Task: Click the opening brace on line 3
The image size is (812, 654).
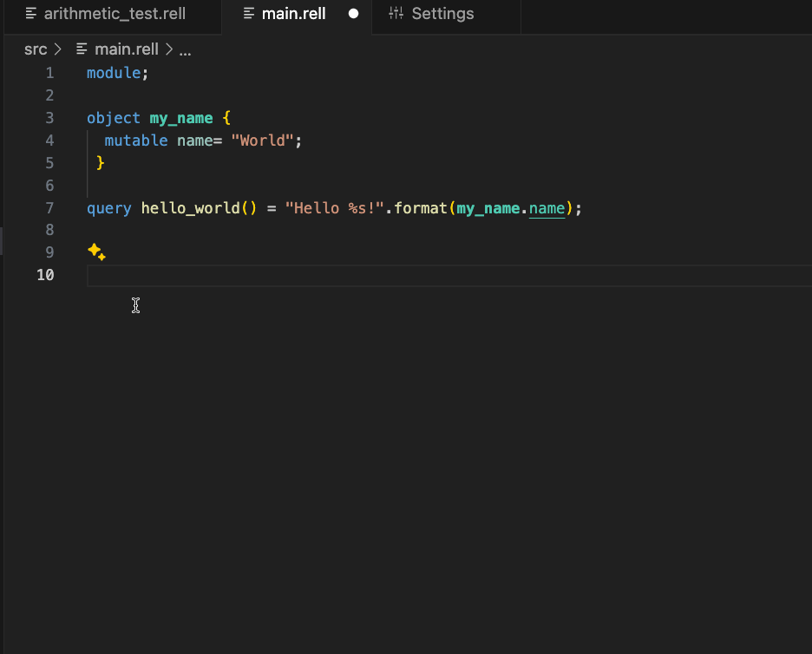Action: [226, 118]
